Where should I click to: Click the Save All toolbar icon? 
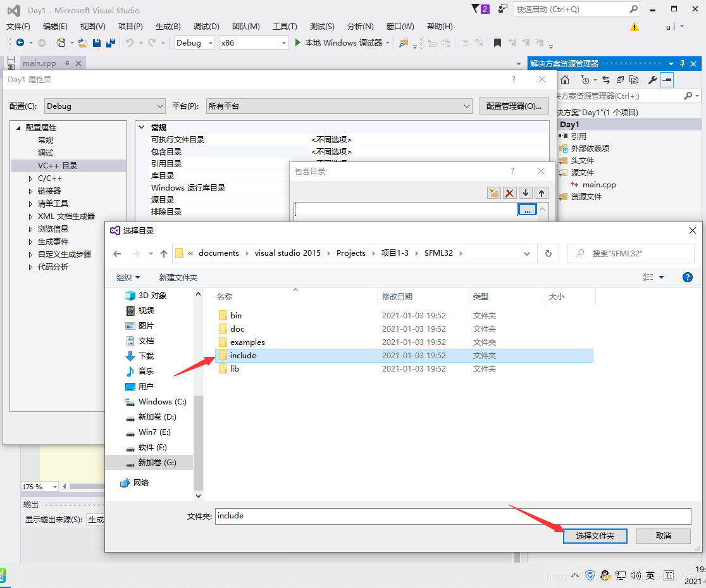coord(110,43)
